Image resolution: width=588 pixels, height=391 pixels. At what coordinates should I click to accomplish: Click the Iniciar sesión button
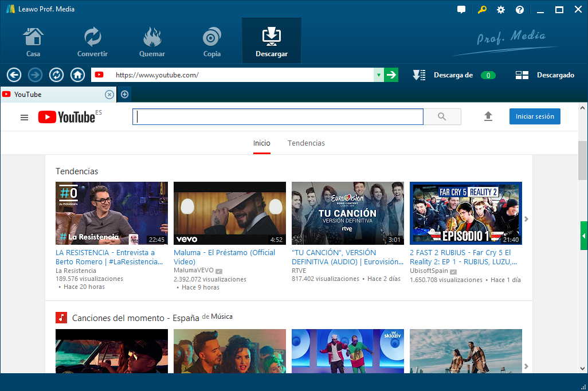(x=535, y=116)
